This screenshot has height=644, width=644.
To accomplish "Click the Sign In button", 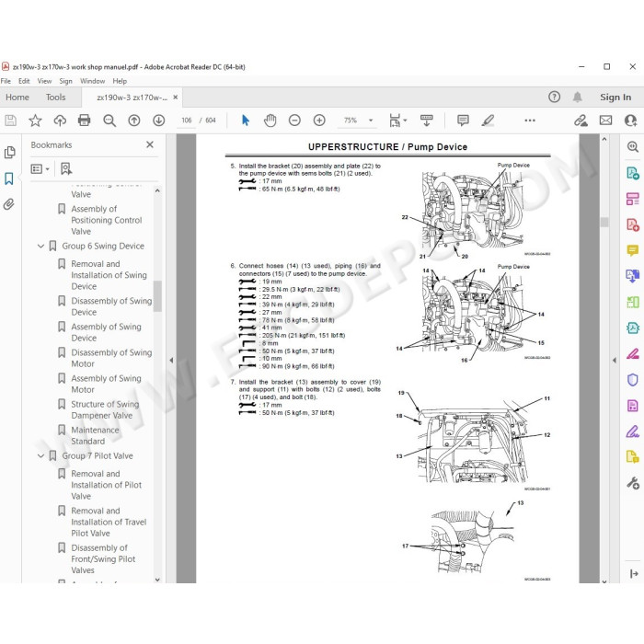I will pos(615,98).
